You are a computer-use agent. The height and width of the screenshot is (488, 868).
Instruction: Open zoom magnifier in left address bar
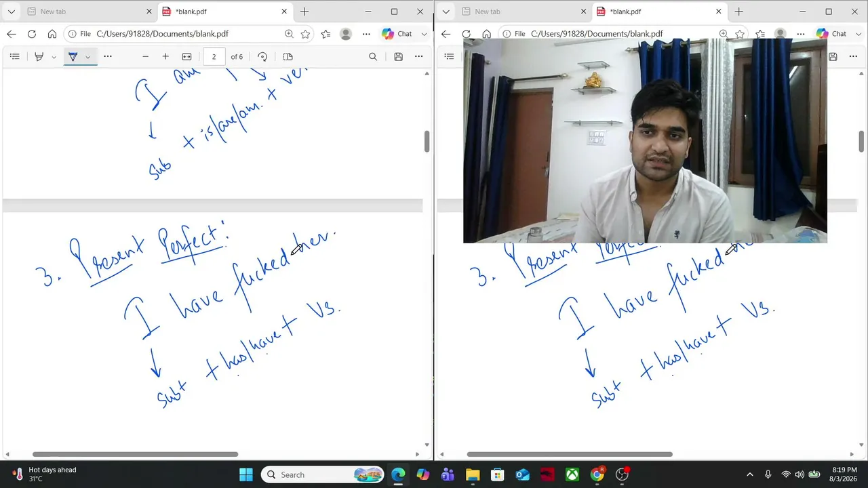click(x=289, y=34)
